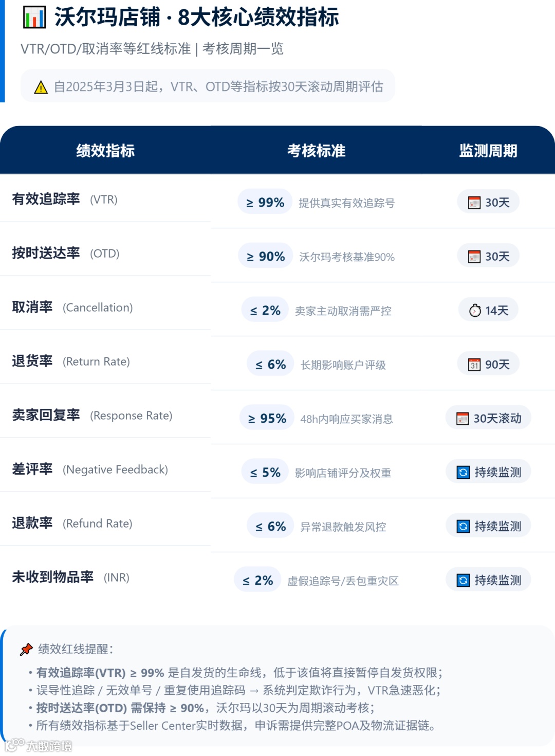Click the refresh icon in the Refund Rate row
555x756 pixels.
point(464,526)
